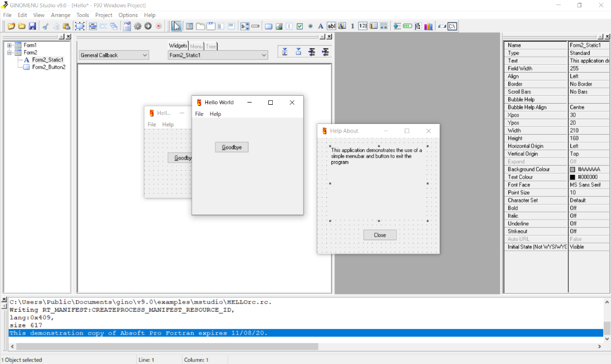Click the F90 generate code icon
The width and height of the screenshot is (611, 364).
click(127, 26)
